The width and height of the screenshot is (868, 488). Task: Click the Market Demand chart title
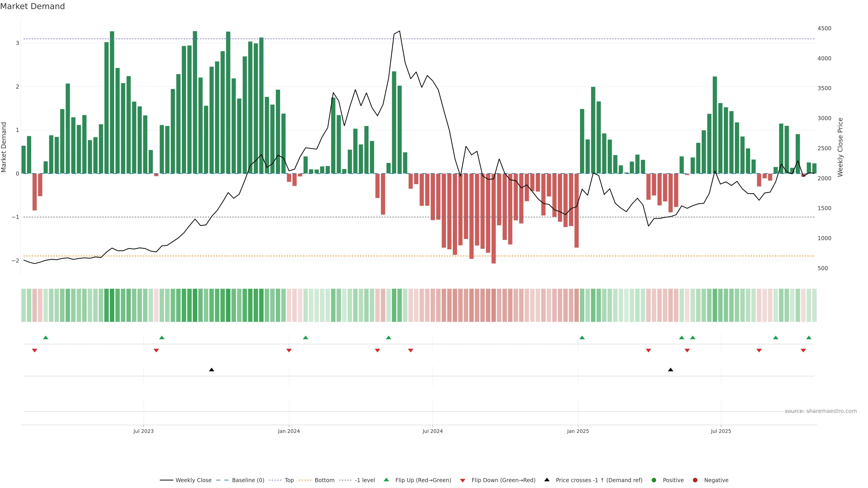point(32,6)
